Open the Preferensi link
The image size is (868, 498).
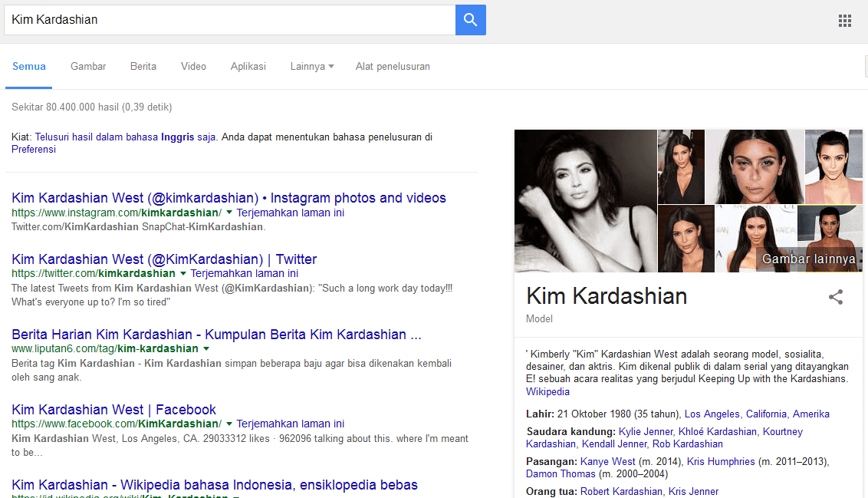coord(34,149)
